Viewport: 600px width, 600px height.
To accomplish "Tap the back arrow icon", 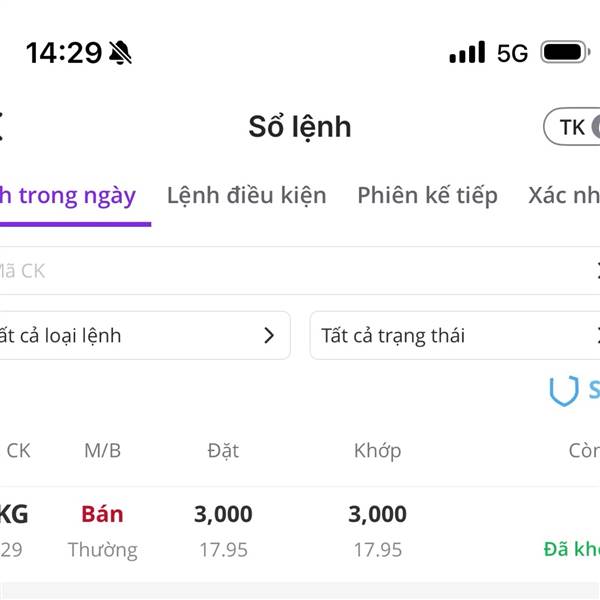I will 3,127.
